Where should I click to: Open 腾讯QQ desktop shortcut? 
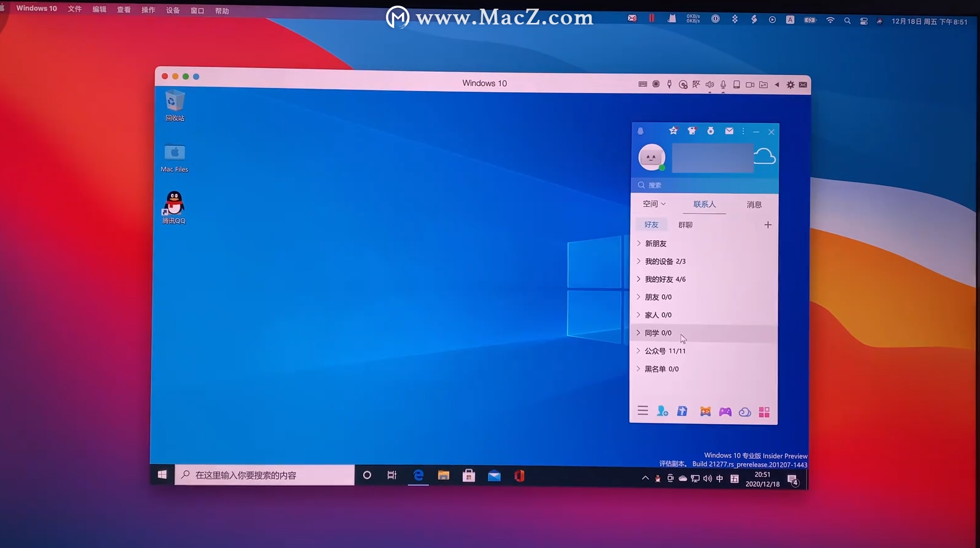(174, 207)
